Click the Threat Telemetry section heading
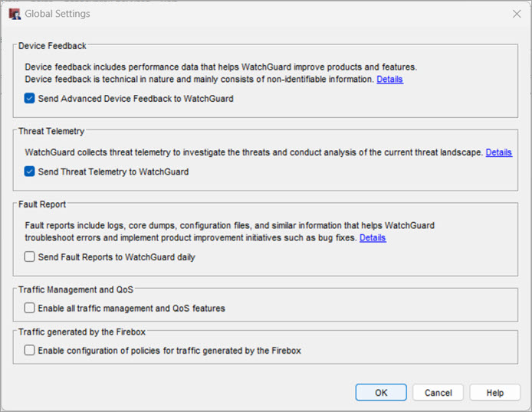 51,132
